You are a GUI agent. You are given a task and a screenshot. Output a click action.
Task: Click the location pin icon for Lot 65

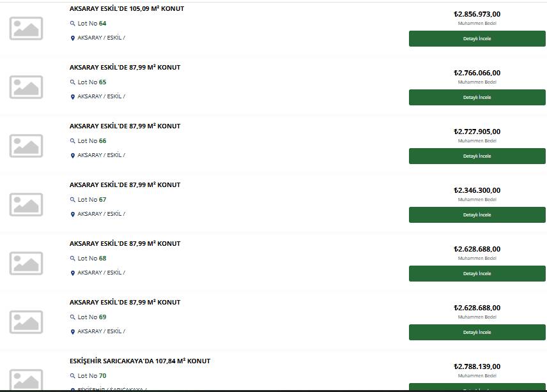(73, 97)
